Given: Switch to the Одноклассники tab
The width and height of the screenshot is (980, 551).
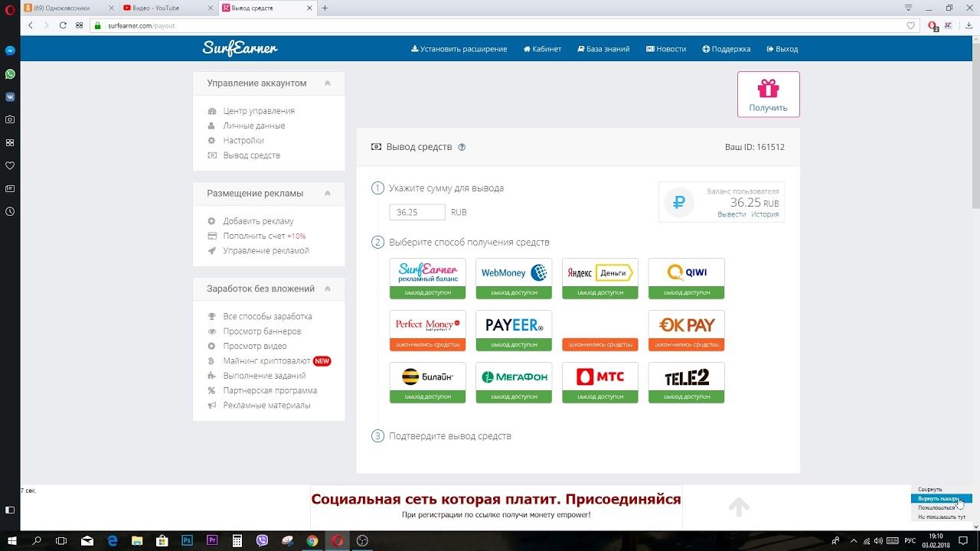Looking at the screenshot, I should [66, 8].
